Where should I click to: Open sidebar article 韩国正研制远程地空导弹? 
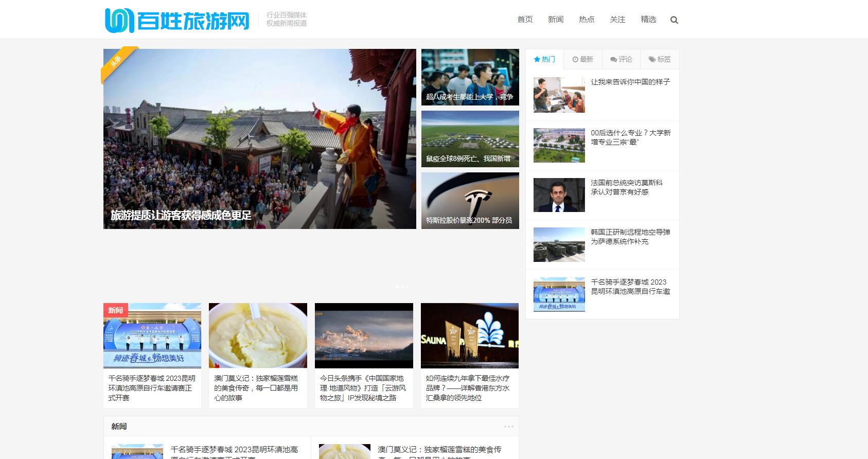[630, 237]
